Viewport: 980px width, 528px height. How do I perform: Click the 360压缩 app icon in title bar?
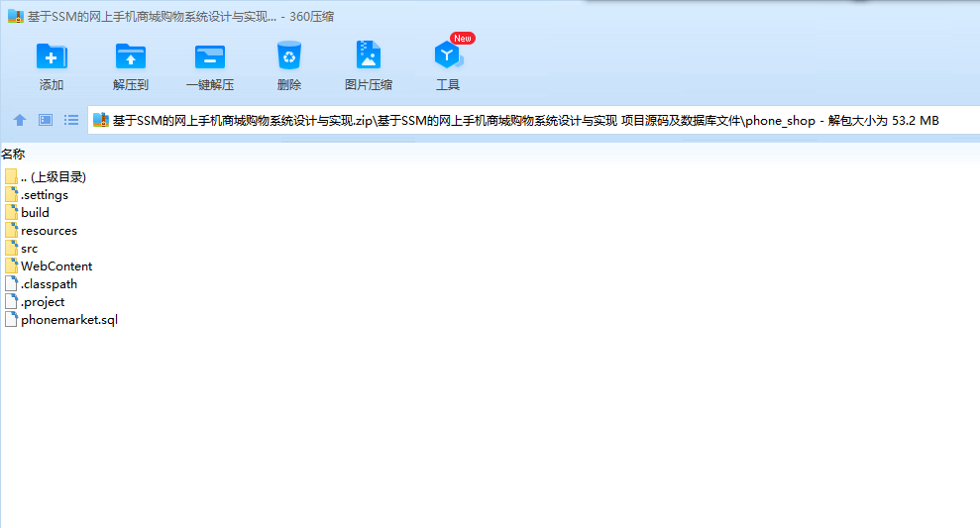pos(16,17)
